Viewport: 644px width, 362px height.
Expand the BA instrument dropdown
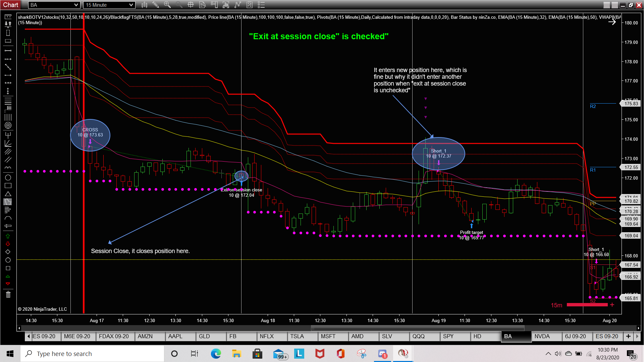[x=76, y=5]
